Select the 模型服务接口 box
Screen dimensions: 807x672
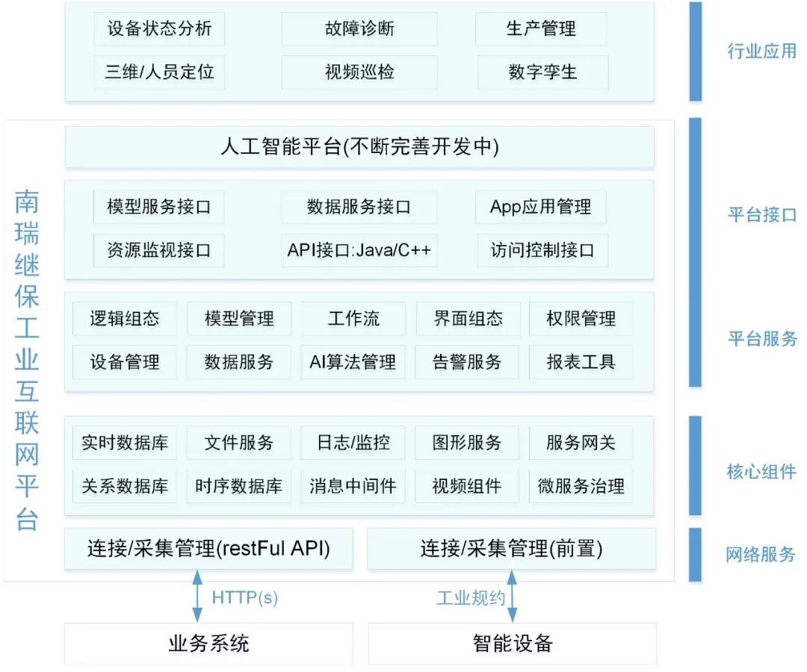click(158, 207)
